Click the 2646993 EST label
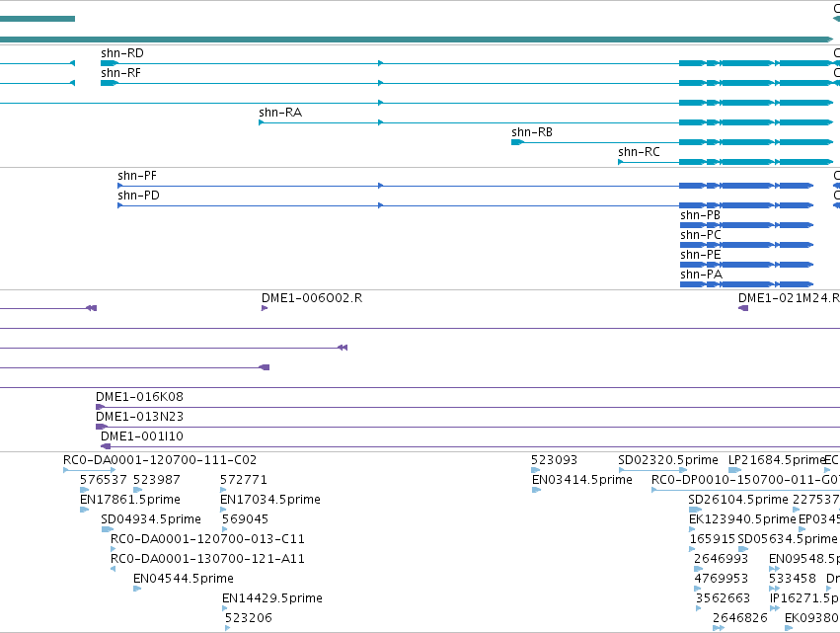 [x=721, y=559]
